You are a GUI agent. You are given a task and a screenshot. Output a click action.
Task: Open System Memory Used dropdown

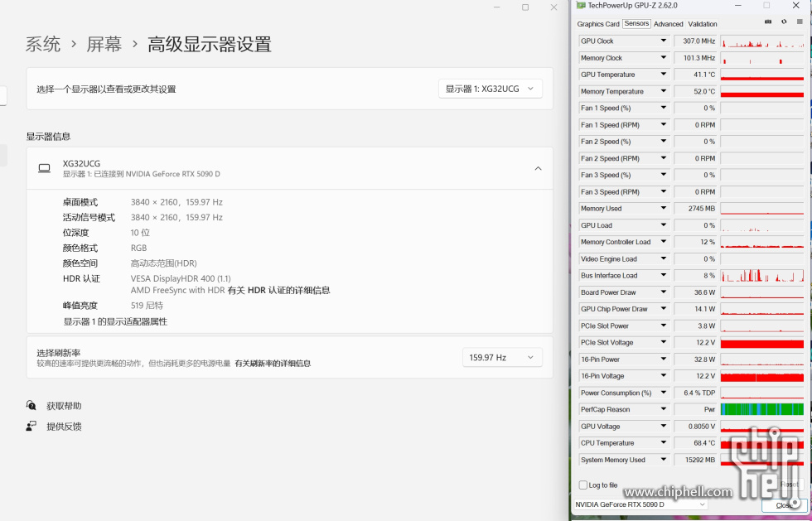(x=663, y=460)
